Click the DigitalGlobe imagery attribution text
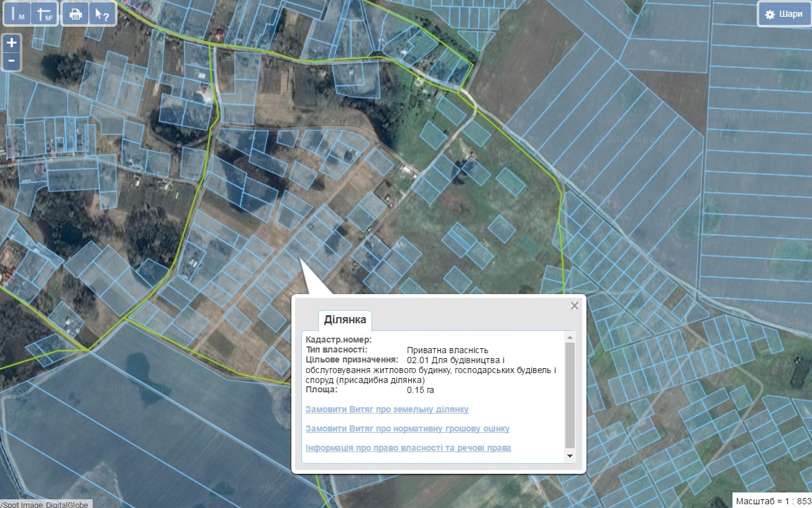 [x=46, y=504]
